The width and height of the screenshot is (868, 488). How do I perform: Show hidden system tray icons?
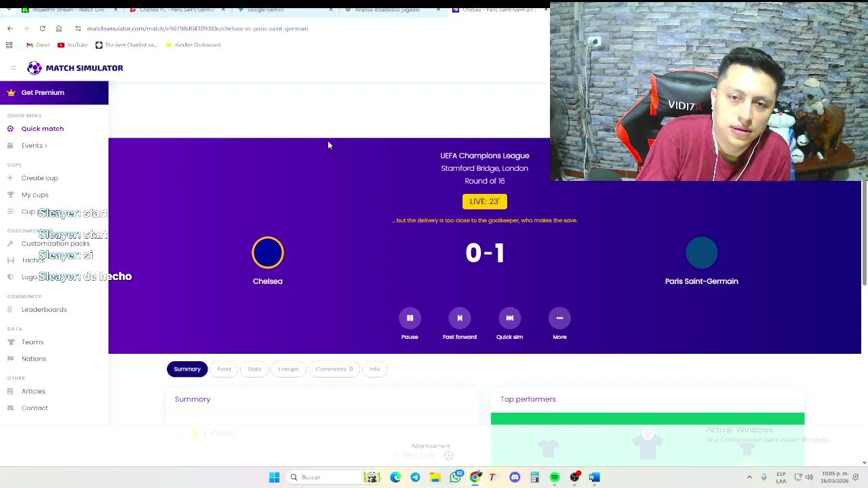point(749,477)
